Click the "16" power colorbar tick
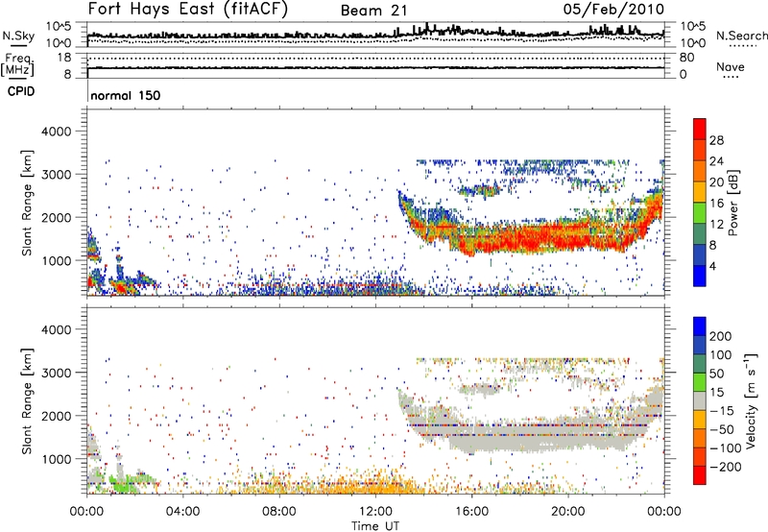768x532 pixels. point(716,204)
